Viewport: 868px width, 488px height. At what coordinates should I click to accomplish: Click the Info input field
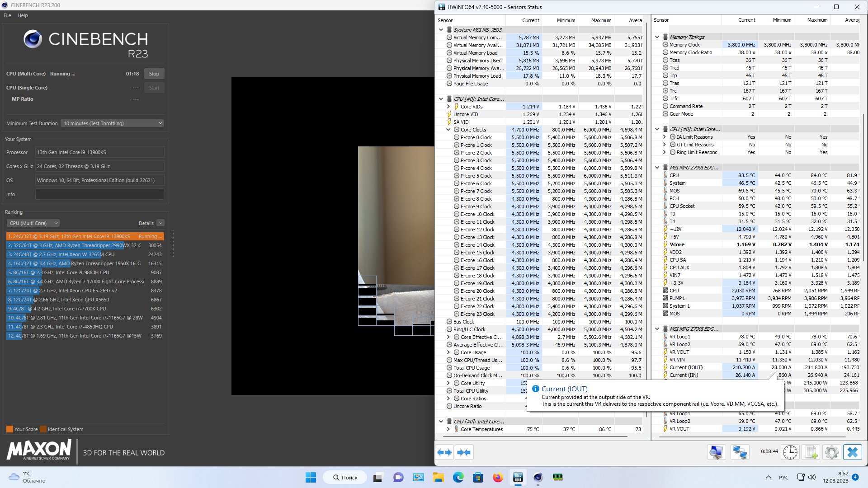pos(100,194)
